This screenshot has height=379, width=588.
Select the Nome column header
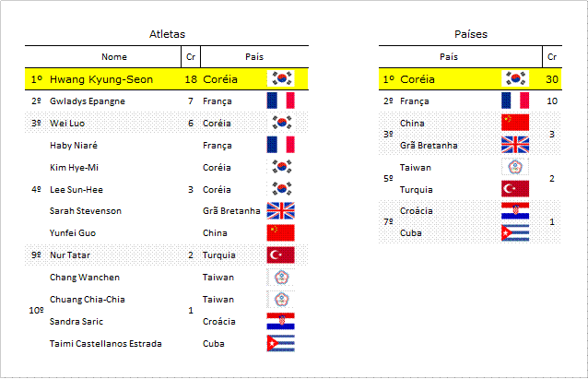[114, 57]
